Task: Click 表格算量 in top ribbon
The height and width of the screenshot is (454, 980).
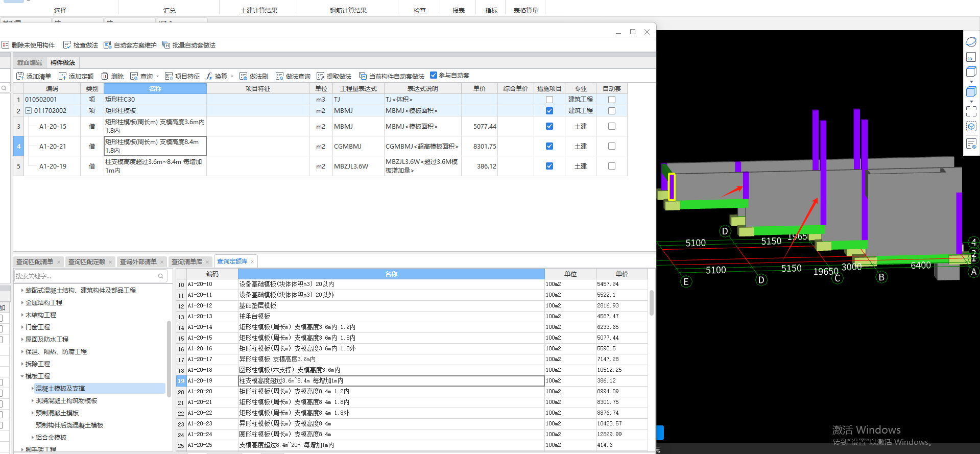Action: pyautogui.click(x=526, y=10)
